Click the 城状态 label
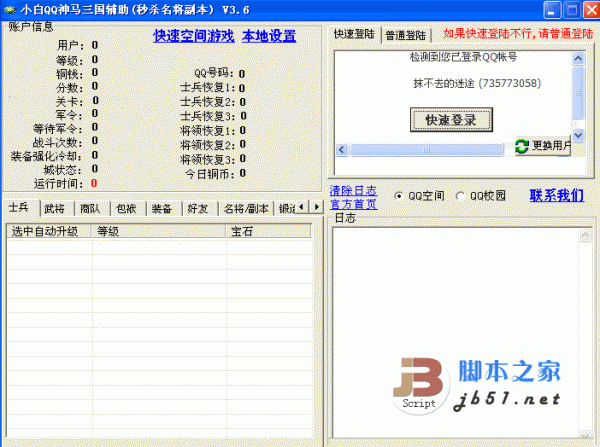 coord(63,170)
